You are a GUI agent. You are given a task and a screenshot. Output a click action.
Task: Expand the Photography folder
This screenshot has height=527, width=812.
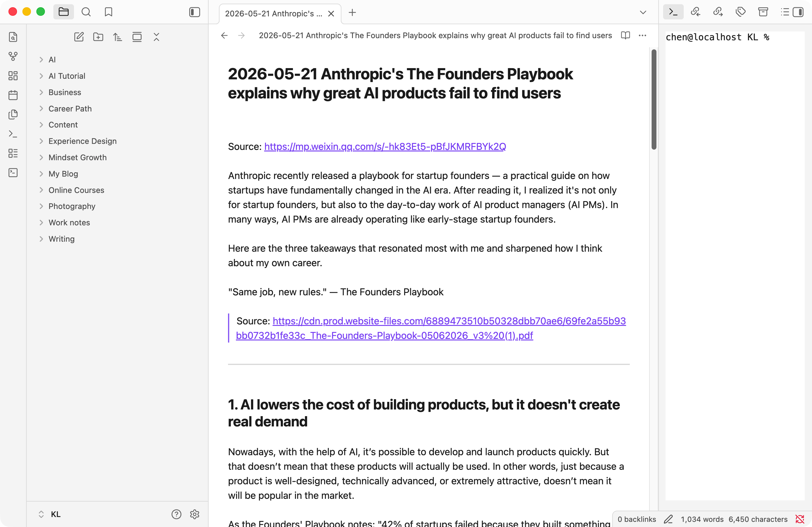click(x=72, y=206)
